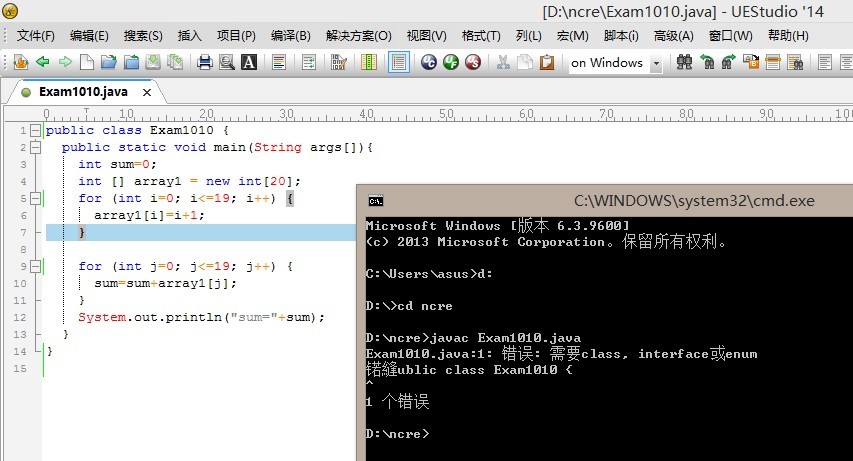Open the 列(L) menu
This screenshot has width=853, height=461.
[528, 35]
